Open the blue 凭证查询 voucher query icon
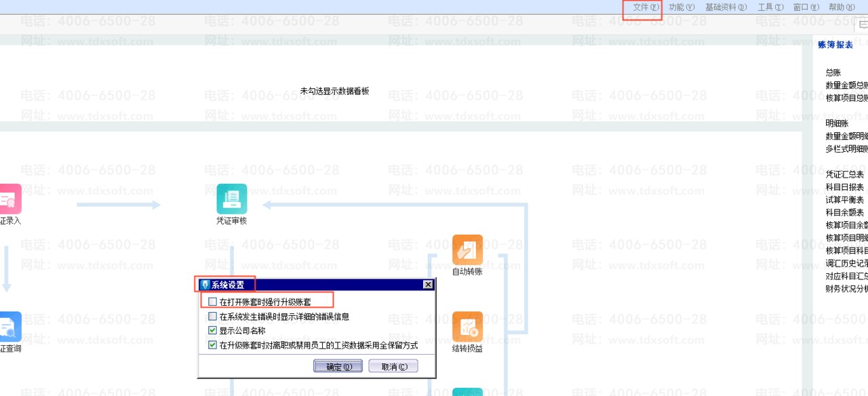 9,327
